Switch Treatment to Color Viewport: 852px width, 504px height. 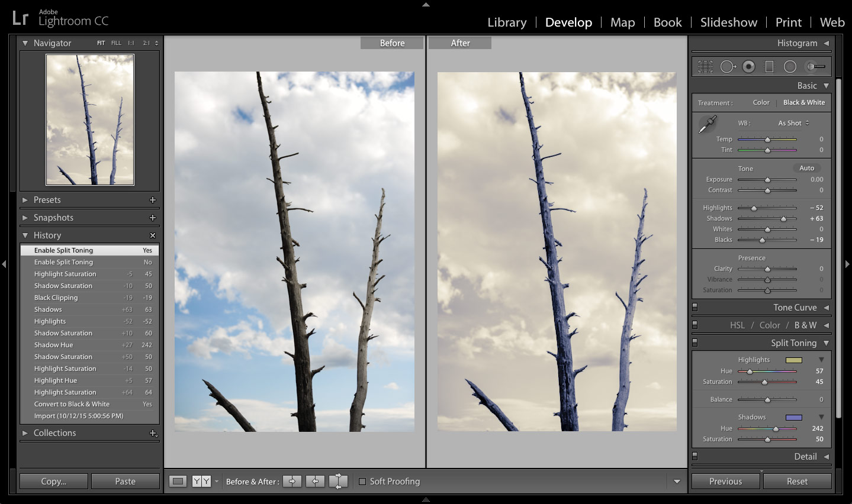click(x=761, y=102)
